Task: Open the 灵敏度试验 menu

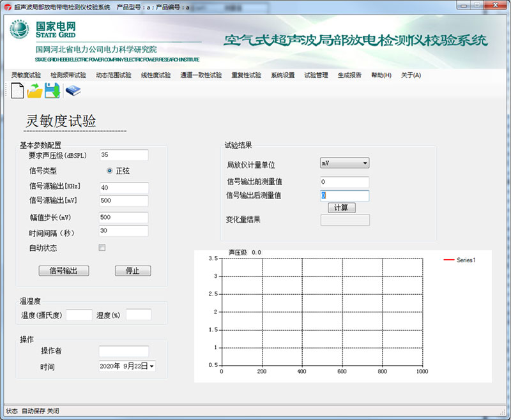Action: (26, 75)
